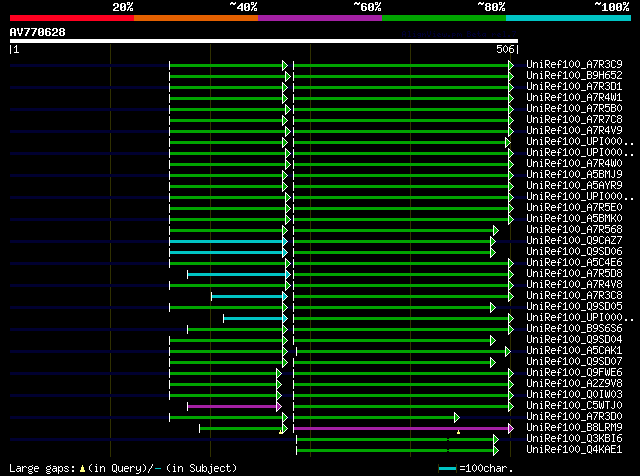Open the UniRef100_A5CAK1 hit
640x476 pixels.
tap(574, 351)
